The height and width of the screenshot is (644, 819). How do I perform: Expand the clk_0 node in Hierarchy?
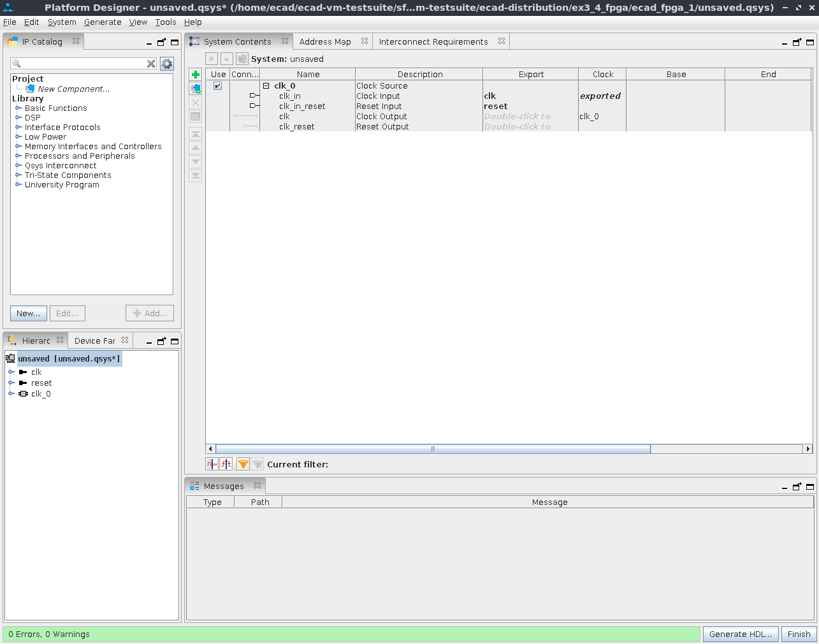tap(11, 394)
